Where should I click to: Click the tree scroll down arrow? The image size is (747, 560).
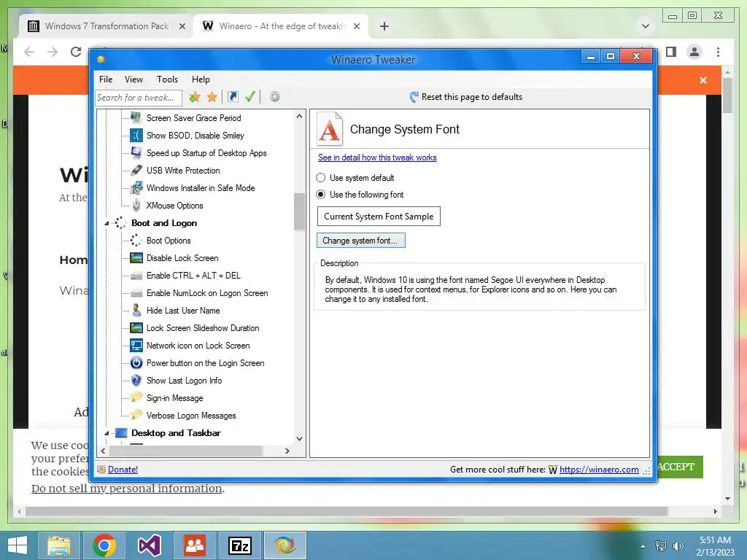(299, 438)
